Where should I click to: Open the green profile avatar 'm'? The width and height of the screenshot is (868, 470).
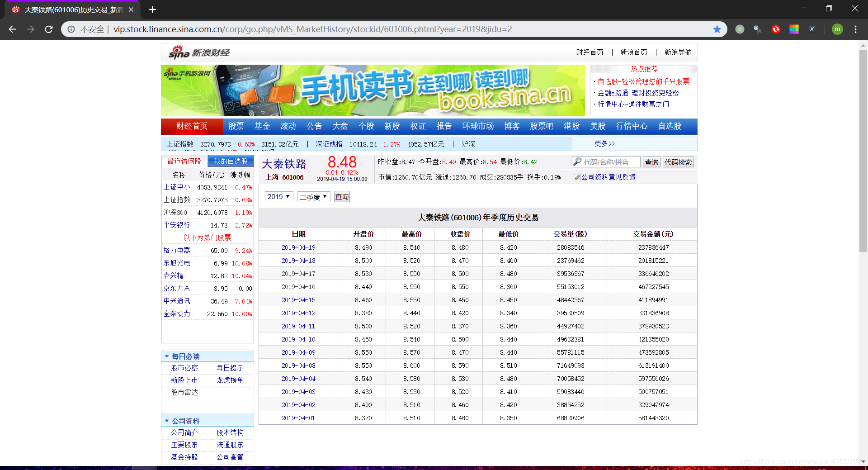[837, 29]
